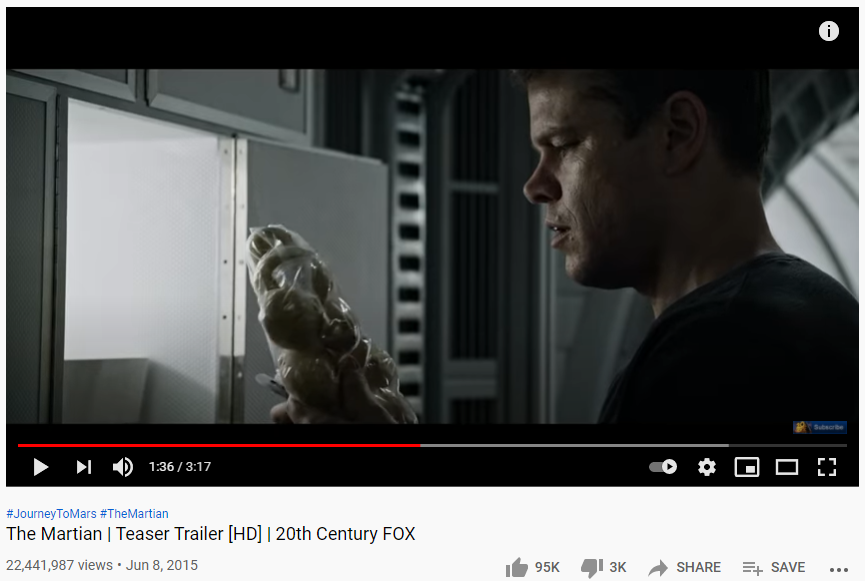Play the paused trailer video
865x583 pixels.
coord(40,467)
